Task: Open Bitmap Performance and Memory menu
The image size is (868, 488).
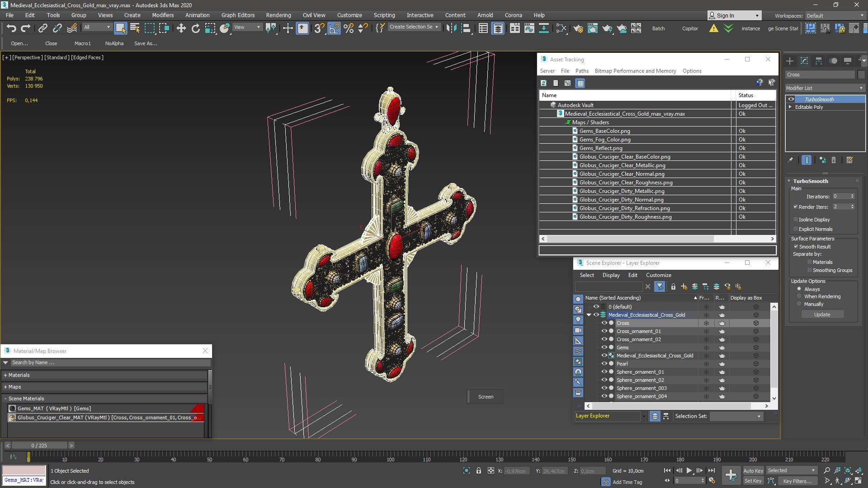Action: [635, 71]
